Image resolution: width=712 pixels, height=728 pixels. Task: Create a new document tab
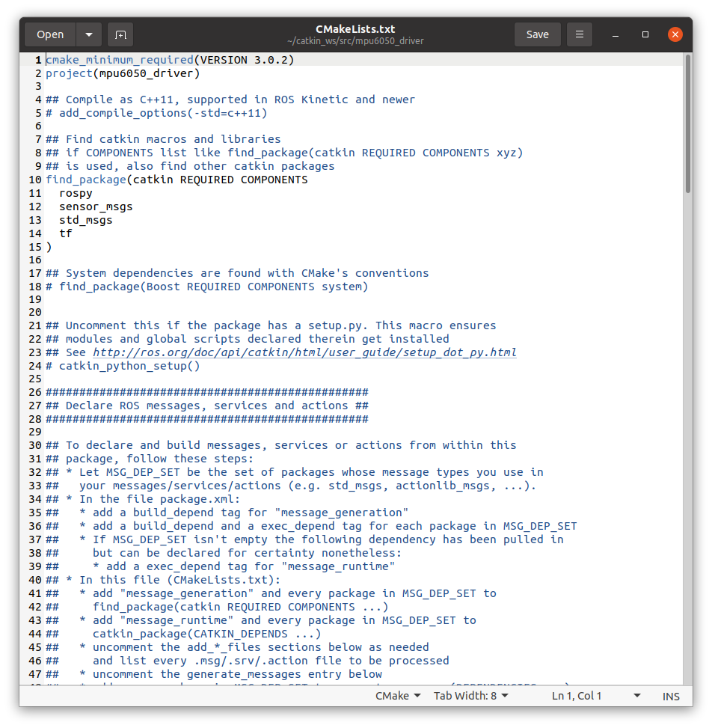(120, 35)
